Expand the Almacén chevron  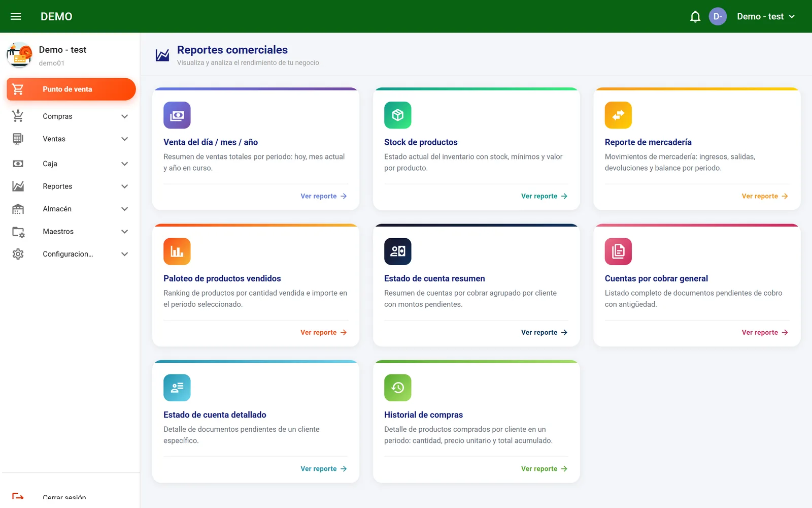(124, 209)
